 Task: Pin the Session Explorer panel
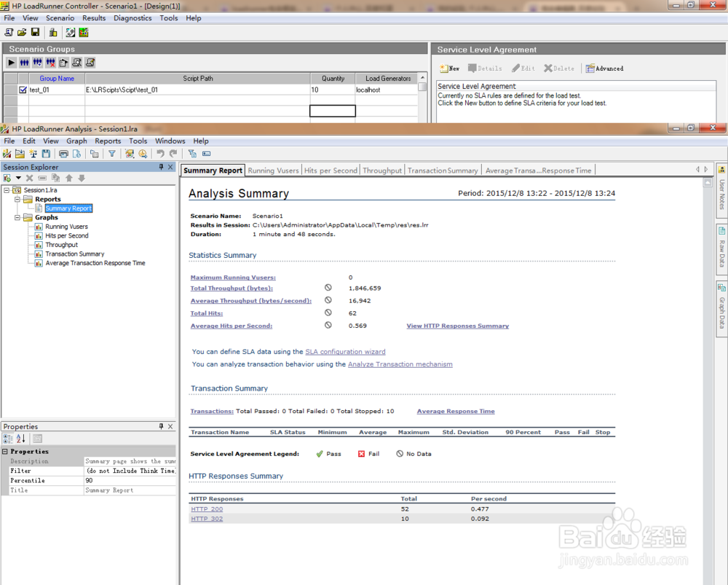[x=161, y=167]
